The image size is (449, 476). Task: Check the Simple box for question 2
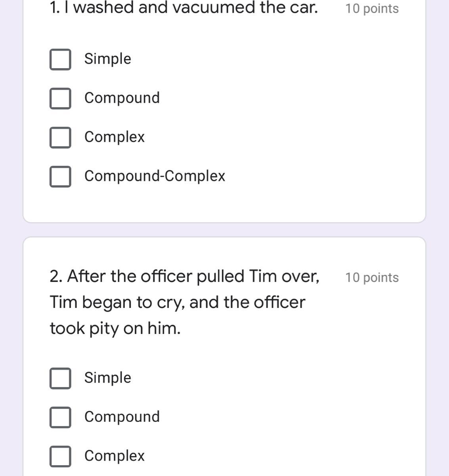[x=60, y=378]
